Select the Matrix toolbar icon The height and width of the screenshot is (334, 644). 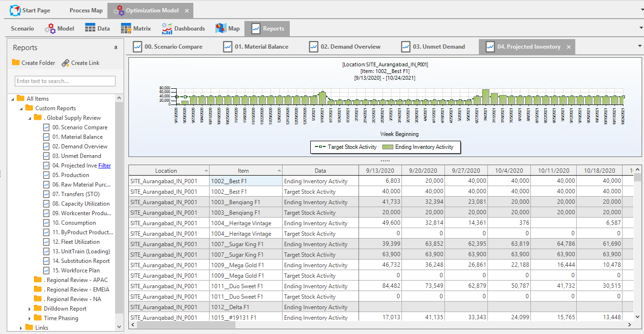pos(126,29)
